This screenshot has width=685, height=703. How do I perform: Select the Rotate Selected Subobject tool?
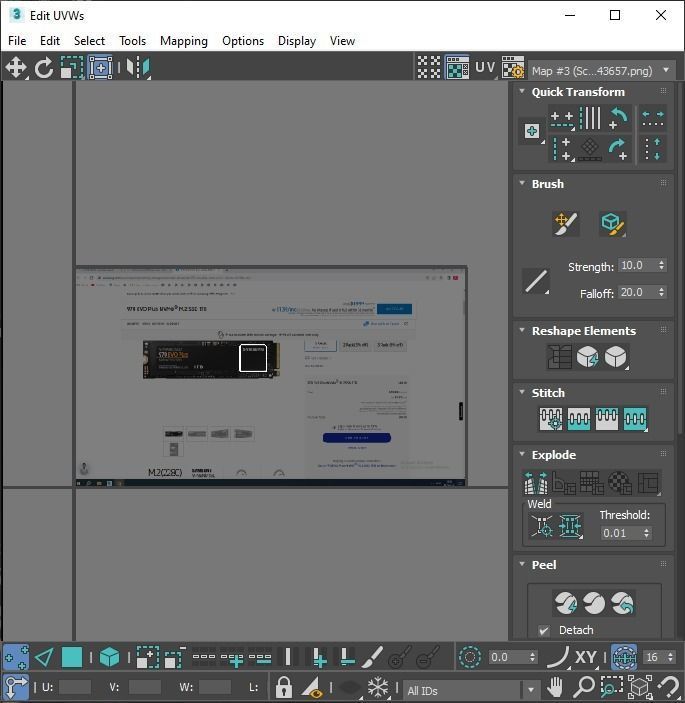pos(43,68)
